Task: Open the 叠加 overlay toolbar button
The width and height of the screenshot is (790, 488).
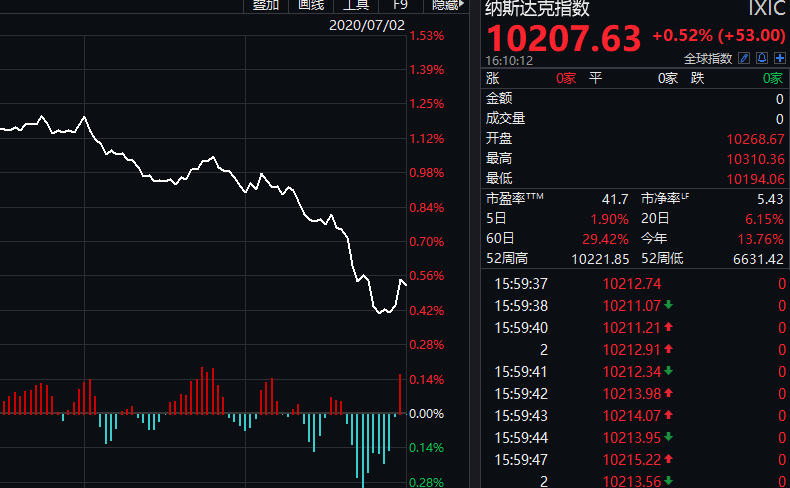Action: 266,6
